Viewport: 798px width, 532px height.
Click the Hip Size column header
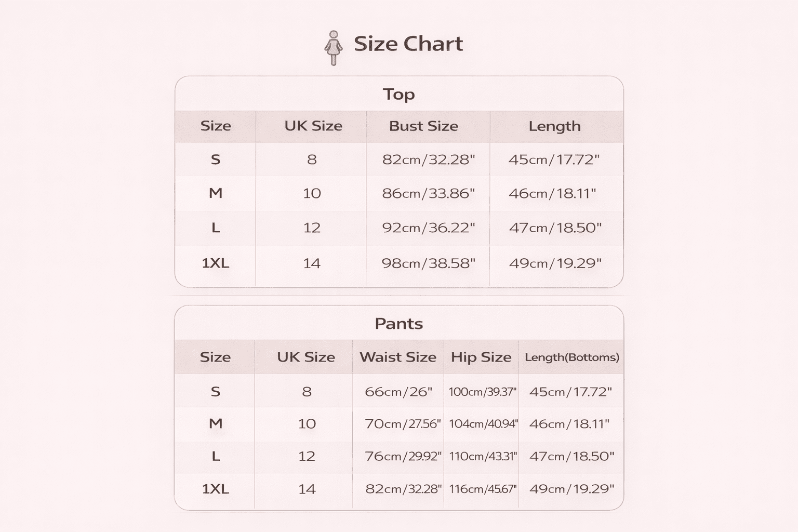tap(481, 357)
